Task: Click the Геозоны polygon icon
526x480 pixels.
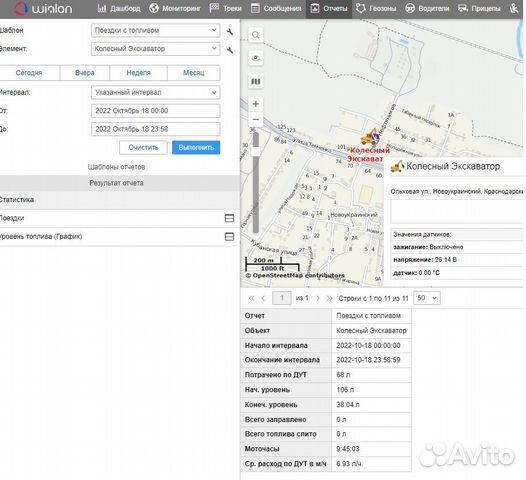Action: coord(361,8)
